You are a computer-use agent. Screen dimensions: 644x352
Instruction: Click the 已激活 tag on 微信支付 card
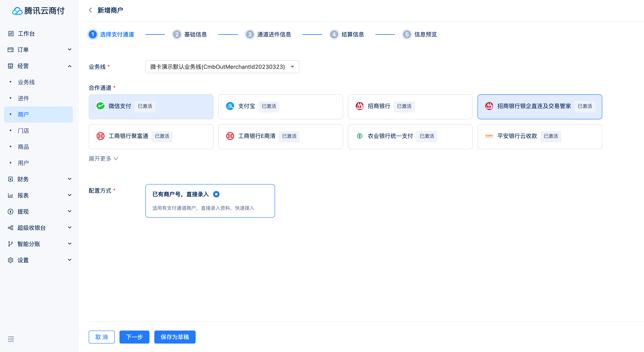tap(145, 106)
